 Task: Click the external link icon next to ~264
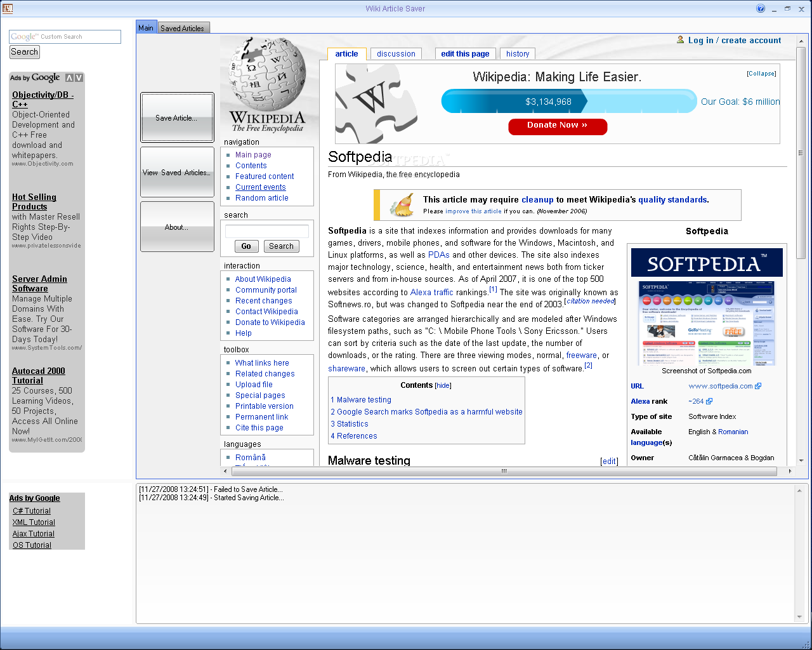coord(709,401)
